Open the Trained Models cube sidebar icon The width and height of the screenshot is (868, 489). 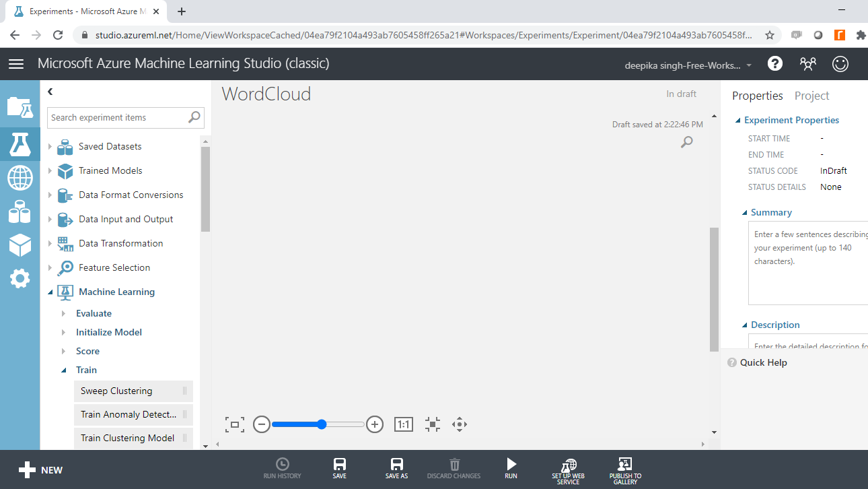(x=20, y=245)
